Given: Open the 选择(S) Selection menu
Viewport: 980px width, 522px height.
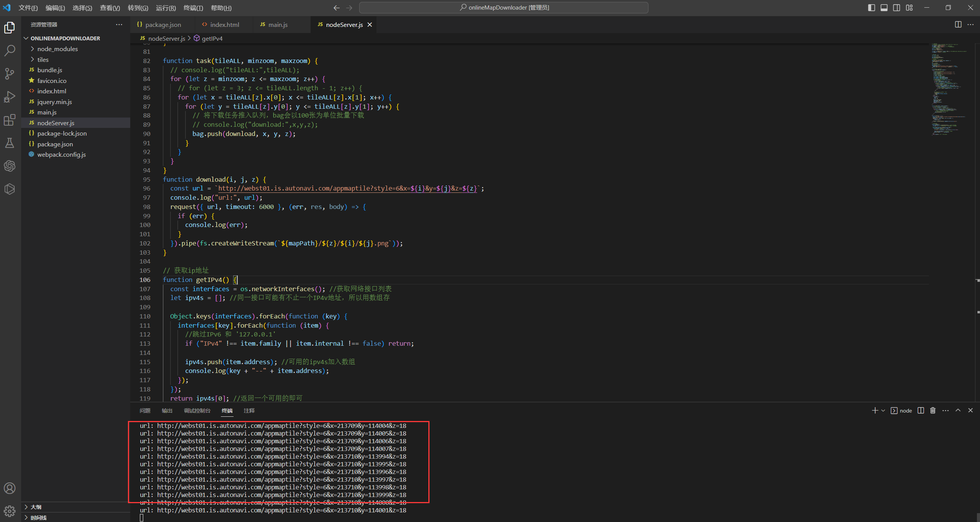Looking at the screenshot, I should (x=82, y=8).
